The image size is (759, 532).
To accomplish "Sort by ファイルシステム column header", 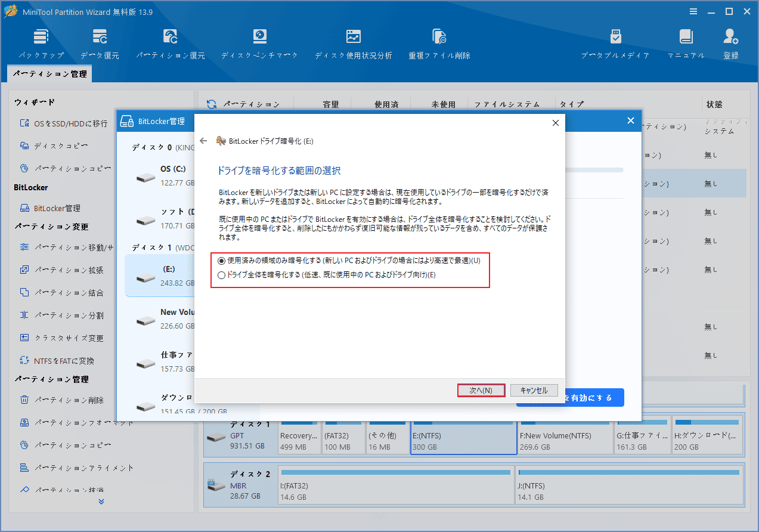I will pos(507,104).
